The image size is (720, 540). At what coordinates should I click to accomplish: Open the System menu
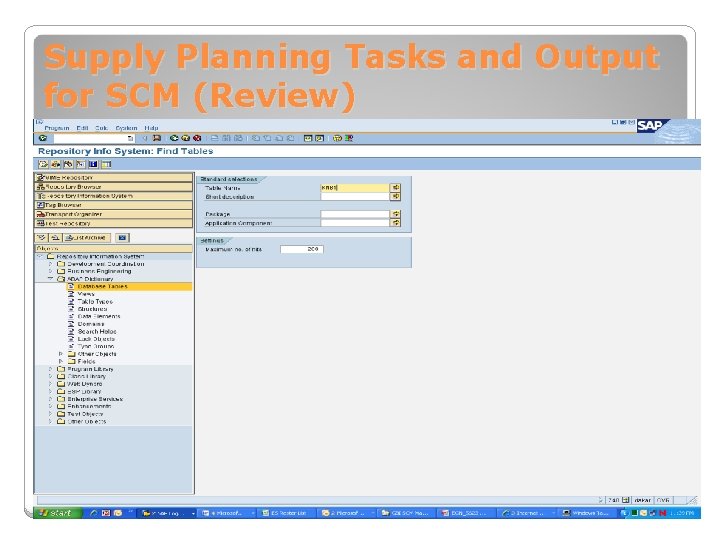[126, 128]
